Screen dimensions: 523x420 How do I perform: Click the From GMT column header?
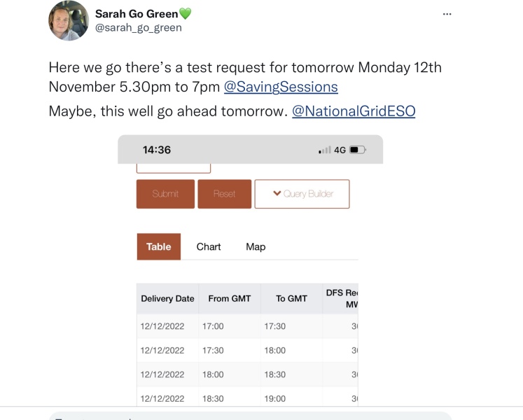(229, 298)
